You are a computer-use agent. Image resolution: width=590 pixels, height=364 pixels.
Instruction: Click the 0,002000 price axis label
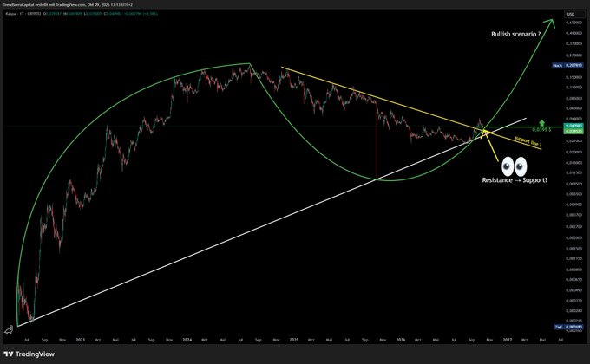click(x=574, y=238)
